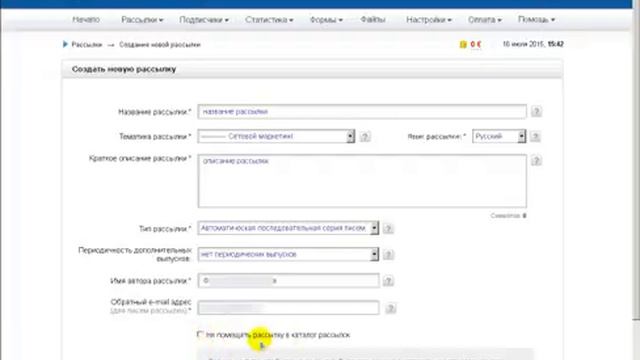Open help icon next to Краткое описание
The image size is (640, 360).
[536, 161]
